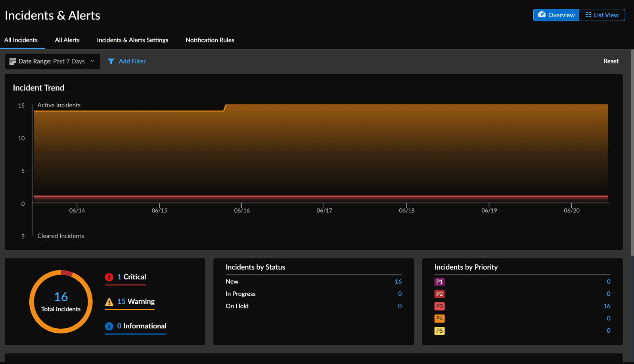Click the New incidents count 16
Screen dimensions: 634x364
[398, 282]
